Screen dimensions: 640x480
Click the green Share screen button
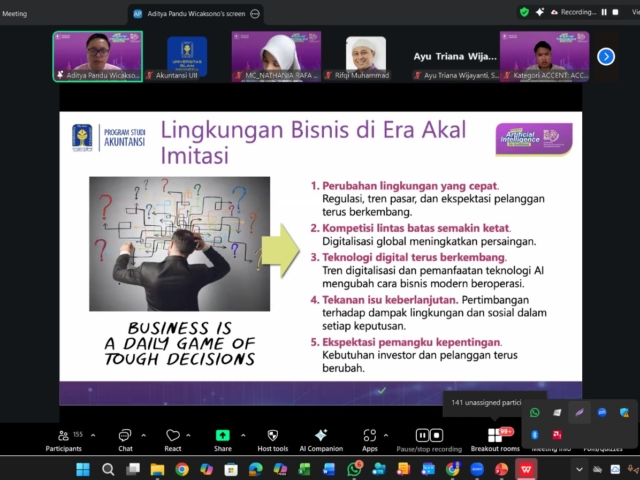tap(222, 436)
